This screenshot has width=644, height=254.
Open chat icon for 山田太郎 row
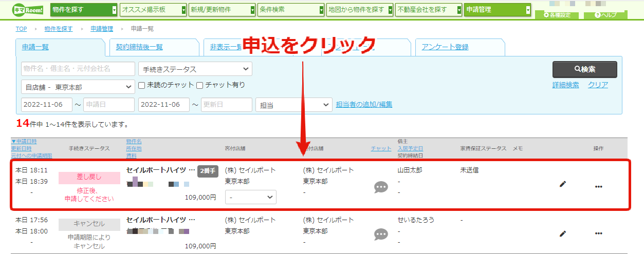pyautogui.click(x=381, y=187)
